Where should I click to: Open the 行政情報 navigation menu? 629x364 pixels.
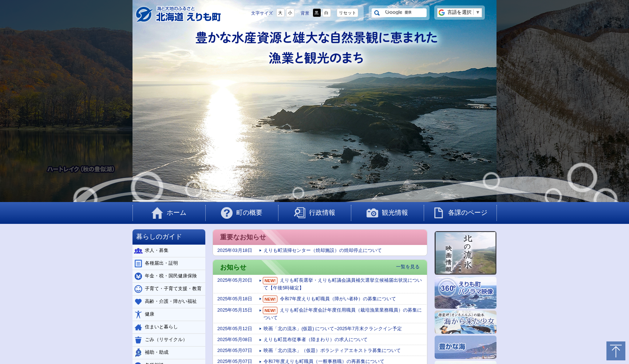(322, 213)
